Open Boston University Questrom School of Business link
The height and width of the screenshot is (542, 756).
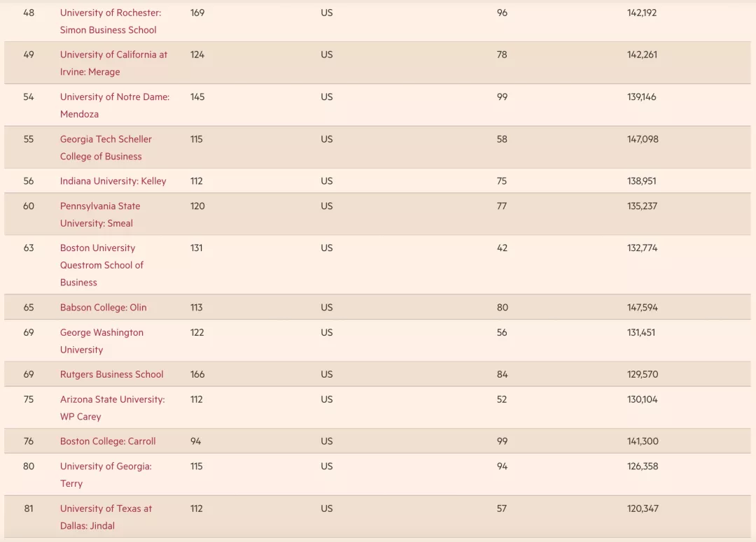(x=101, y=265)
